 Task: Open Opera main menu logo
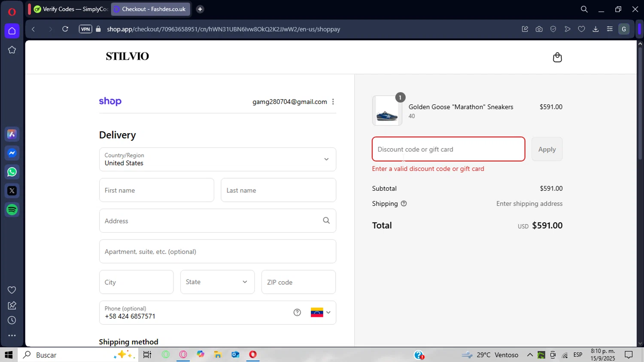pos(12,12)
